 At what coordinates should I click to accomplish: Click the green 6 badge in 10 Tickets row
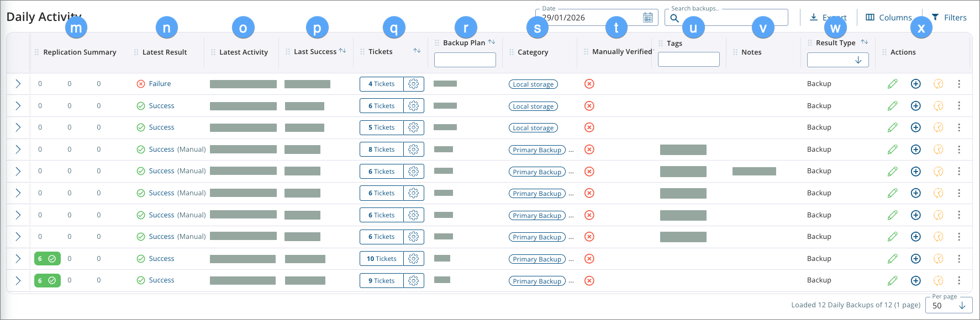pyautogui.click(x=48, y=259)
